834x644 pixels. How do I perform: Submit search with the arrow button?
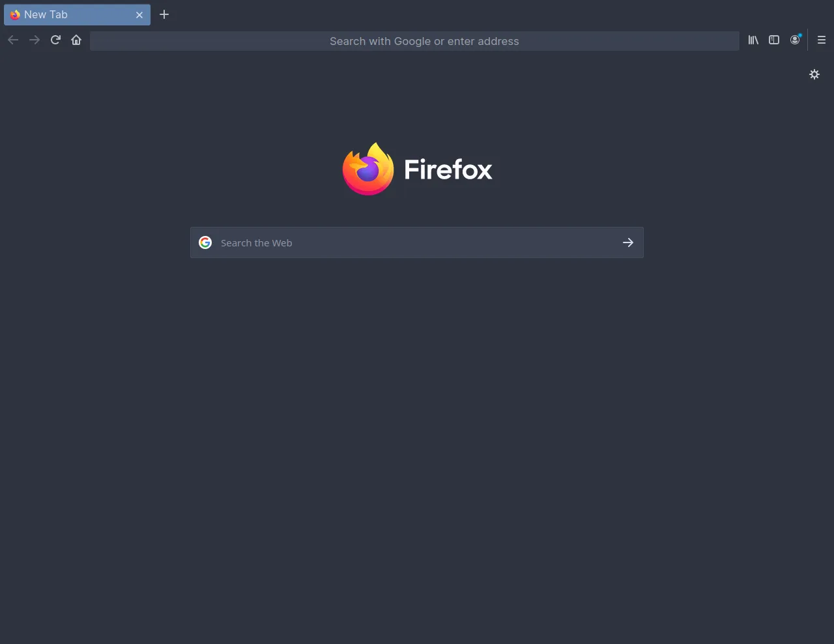[x=628, y=242]
